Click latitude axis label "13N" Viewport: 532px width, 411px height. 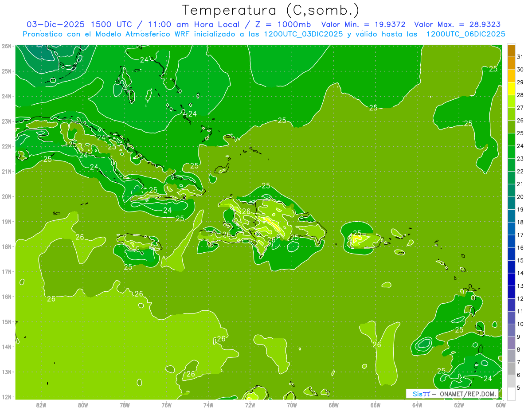point(6,372)
